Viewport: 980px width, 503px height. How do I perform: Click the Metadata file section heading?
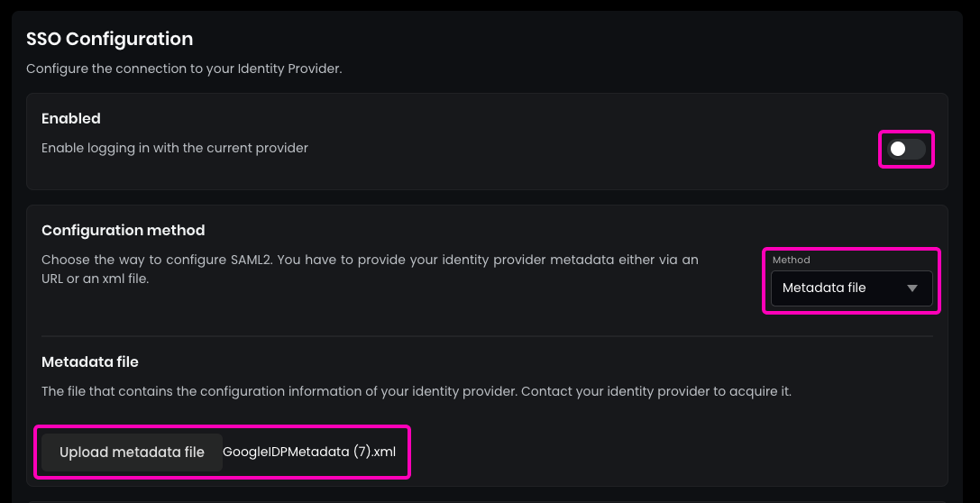(x=90, y=361)
